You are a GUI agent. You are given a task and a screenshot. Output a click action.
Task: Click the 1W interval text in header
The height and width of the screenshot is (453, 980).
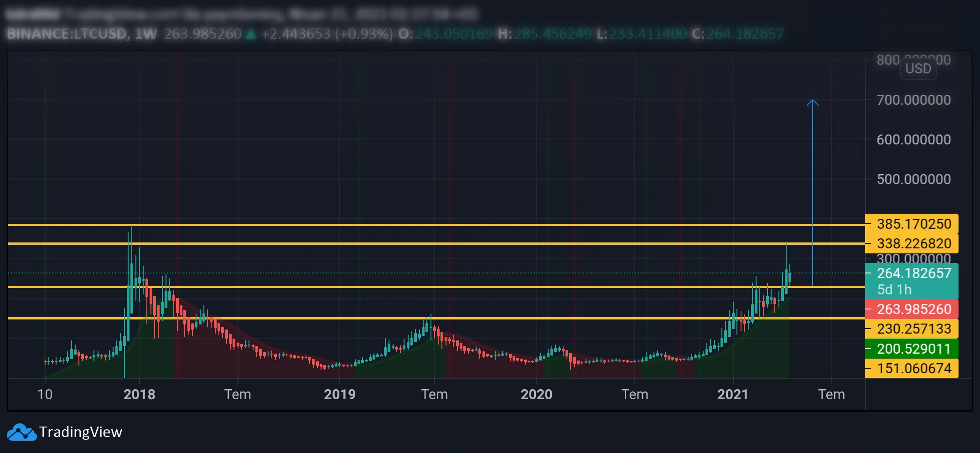145,34
